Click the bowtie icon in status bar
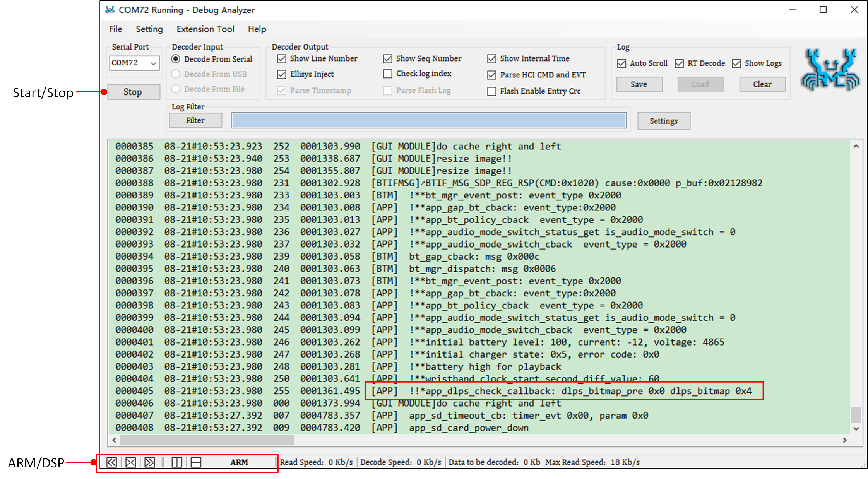868x479 pixels. [x=131, y=462]
